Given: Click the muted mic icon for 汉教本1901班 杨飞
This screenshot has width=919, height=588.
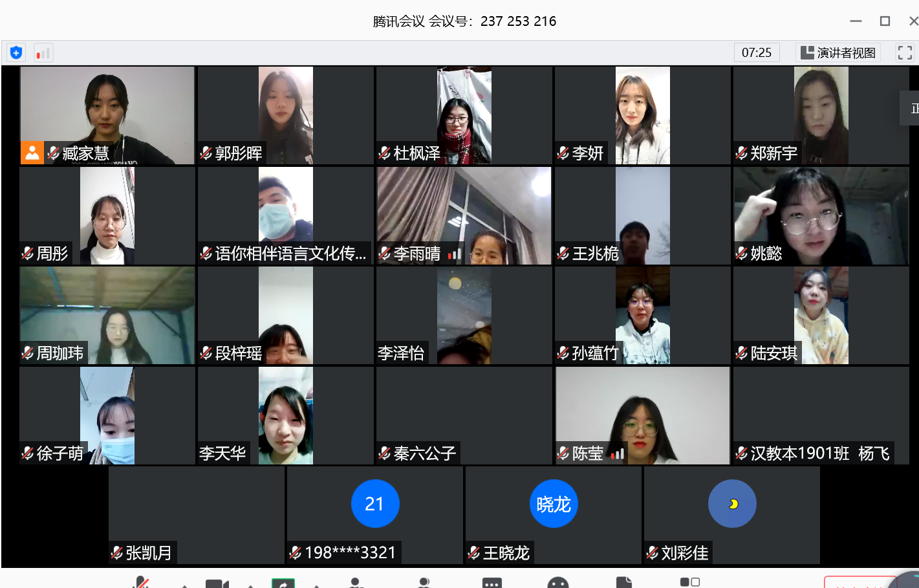Looking at the screenshot, I should click(x=742, y=453).
